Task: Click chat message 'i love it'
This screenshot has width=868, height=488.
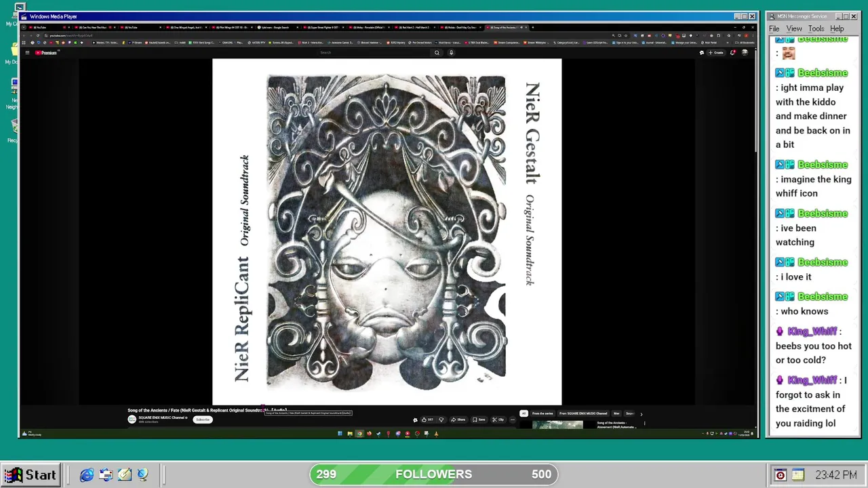Action: (795, 277)
